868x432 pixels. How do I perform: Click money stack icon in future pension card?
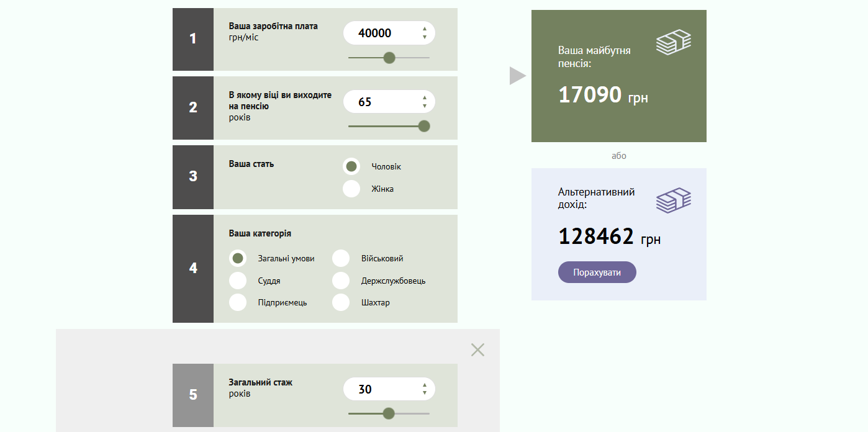click(674, 42)
